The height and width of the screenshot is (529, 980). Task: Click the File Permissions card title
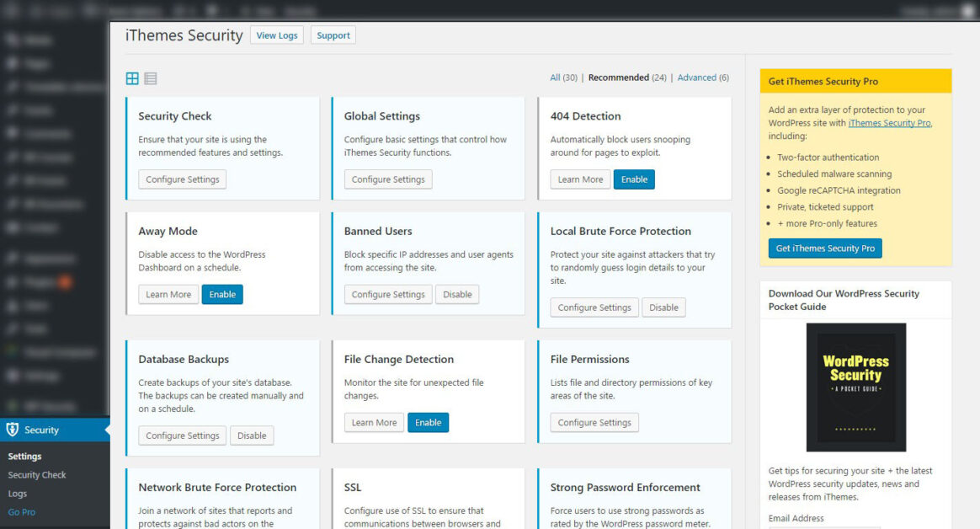[x=590, y=360]
